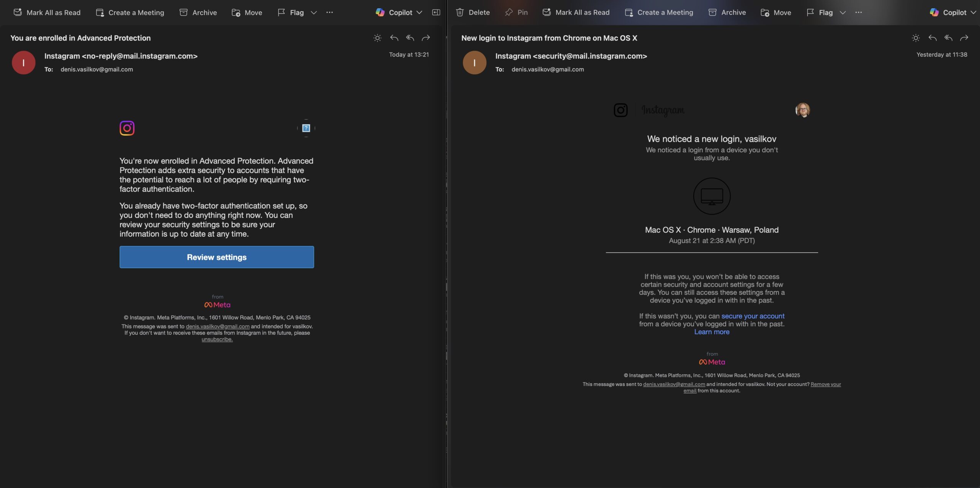Click Mark All as Read in the left window
980x488 pixels.
[x=47, y=13]
